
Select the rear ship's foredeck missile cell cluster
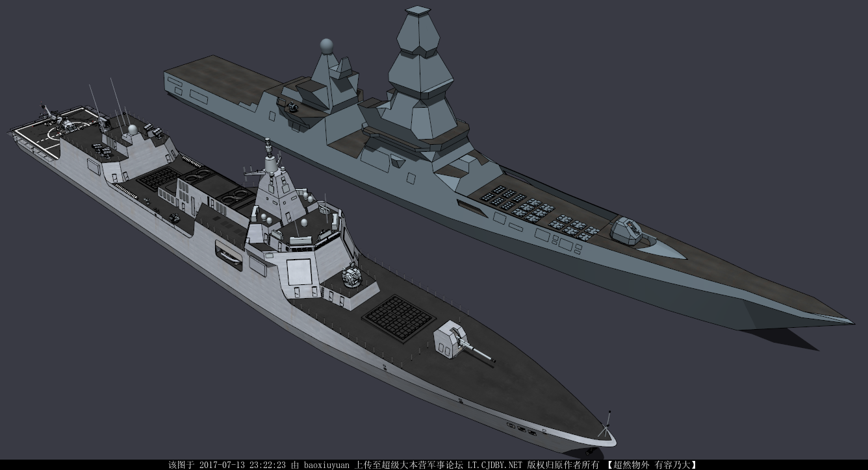[539, 212]
